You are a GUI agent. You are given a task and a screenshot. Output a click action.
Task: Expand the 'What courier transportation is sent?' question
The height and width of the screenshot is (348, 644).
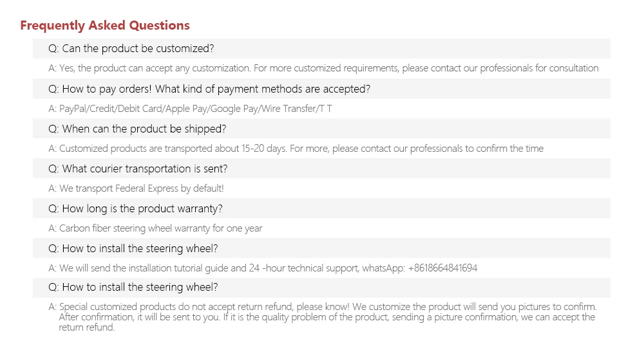pyautogui.click(x=138, y=169)
